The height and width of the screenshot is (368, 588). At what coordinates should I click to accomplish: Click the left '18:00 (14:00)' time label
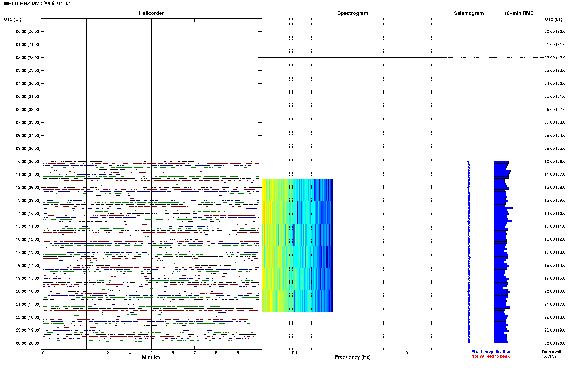pos(28,265)
